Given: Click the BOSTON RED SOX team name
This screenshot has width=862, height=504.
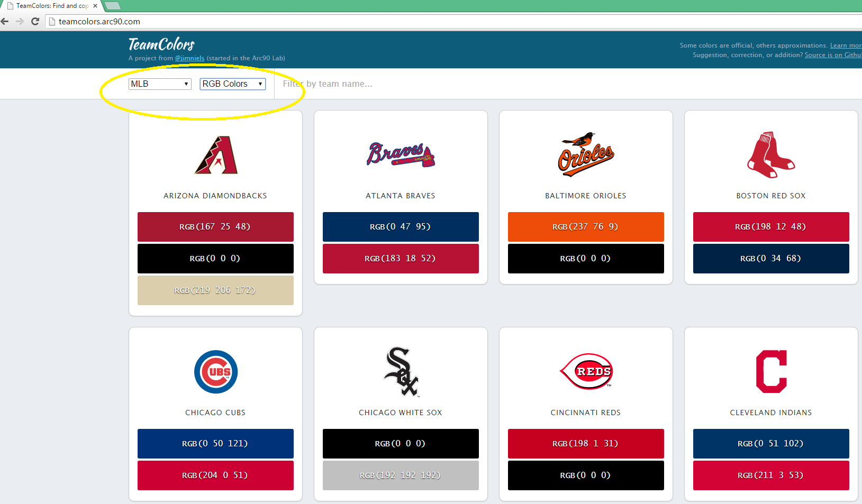Looking at the screenshot, I should pyautogui.click(x=771, y=196).
